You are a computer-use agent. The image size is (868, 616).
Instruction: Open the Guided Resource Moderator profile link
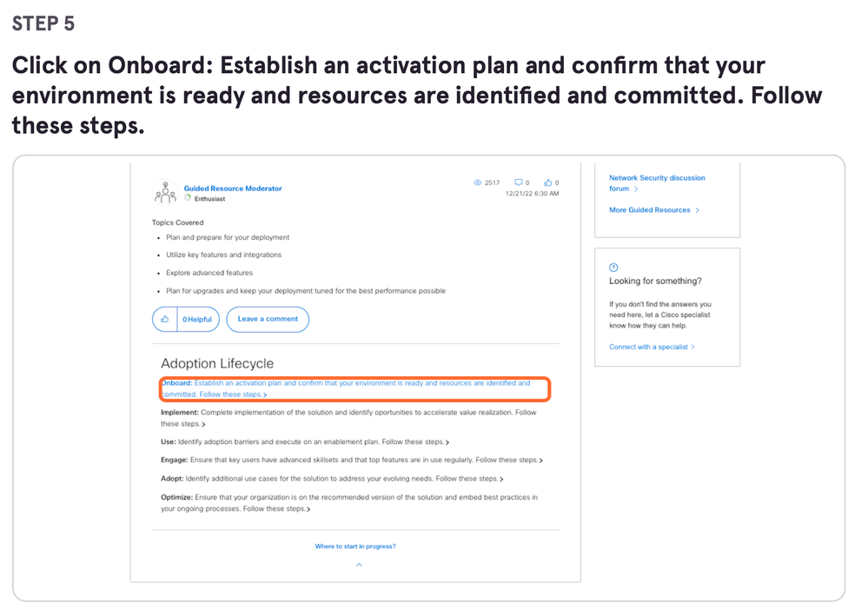[233, 189]
